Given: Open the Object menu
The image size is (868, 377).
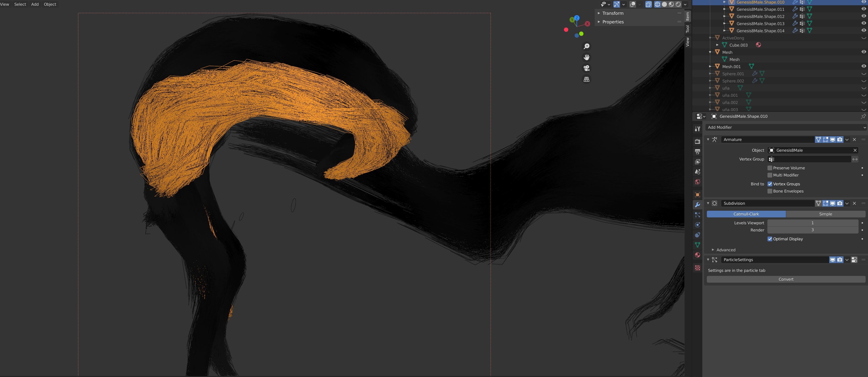Looking at the screenshot, I should coord(50,4).
